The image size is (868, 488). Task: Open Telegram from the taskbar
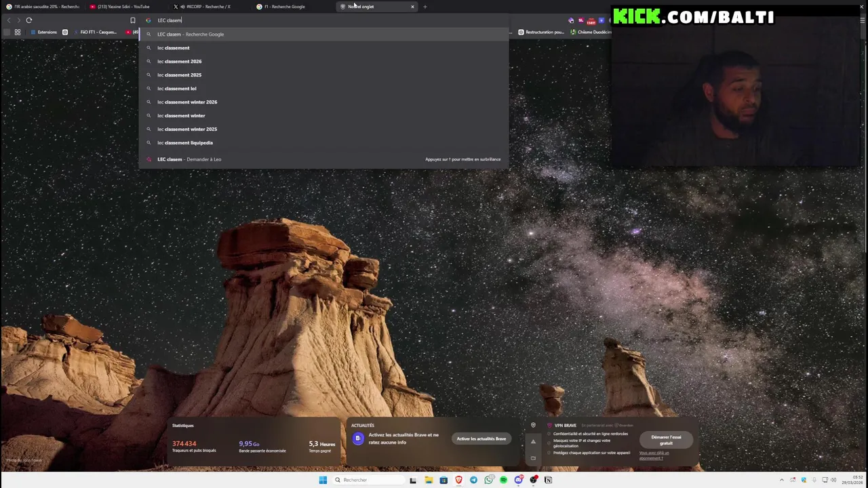coord(473,480)
